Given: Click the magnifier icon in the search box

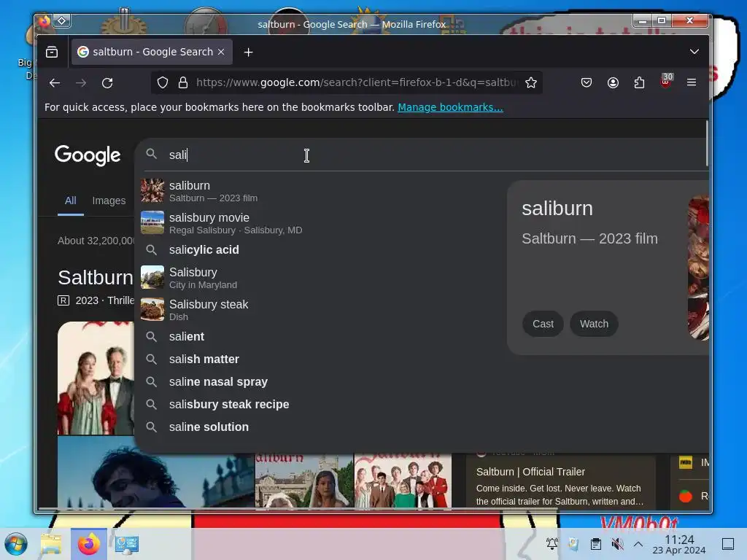Looking at the screenshot, I should (x=152, y=154).
